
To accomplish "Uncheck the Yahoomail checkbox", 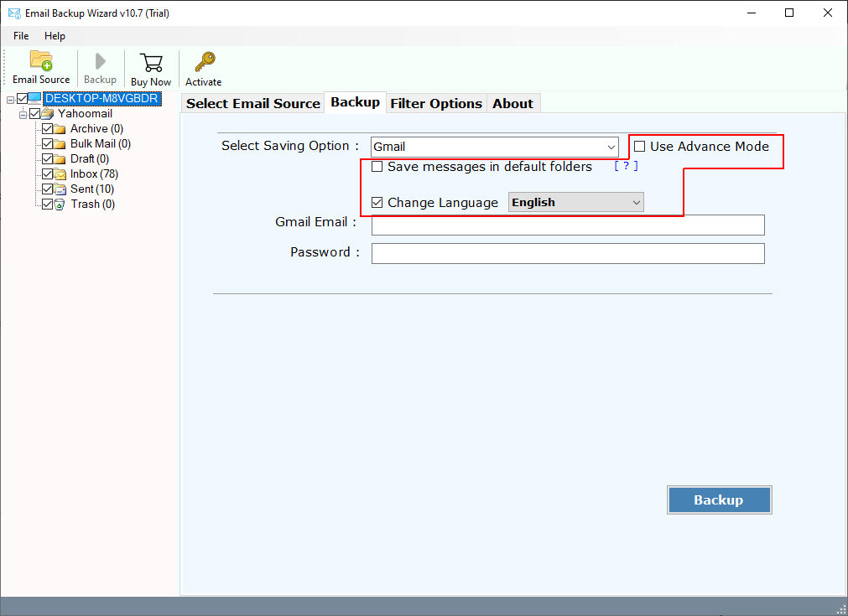I will click(x=35, y=113).
